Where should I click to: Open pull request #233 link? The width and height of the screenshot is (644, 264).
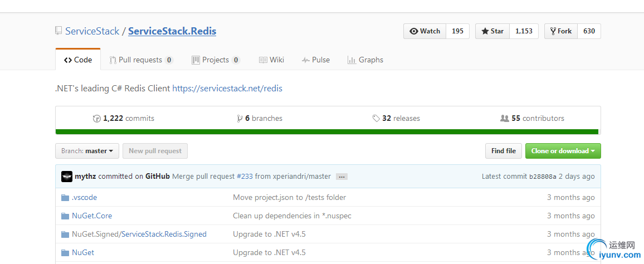pyautogui.click(x=245, y=177)
